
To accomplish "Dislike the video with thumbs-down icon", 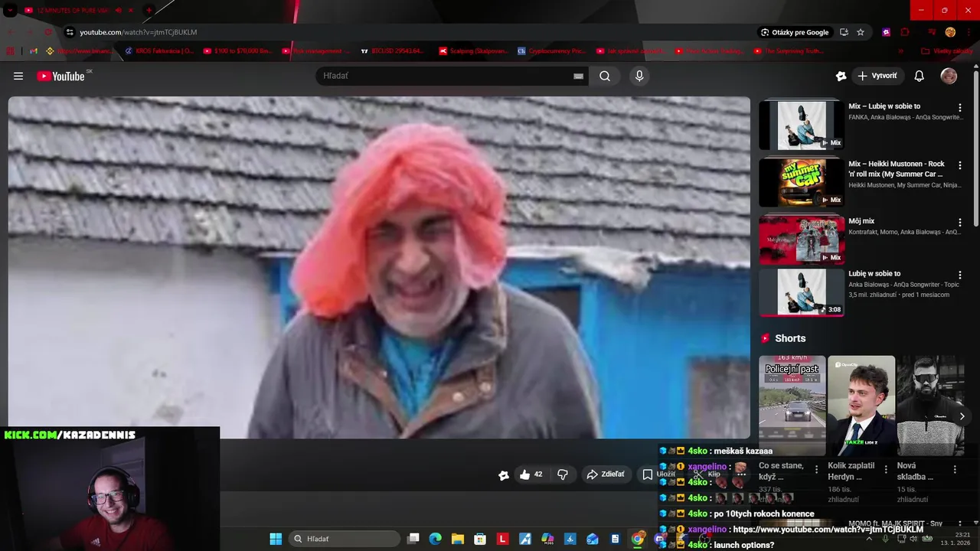I will tap(563, 474).
